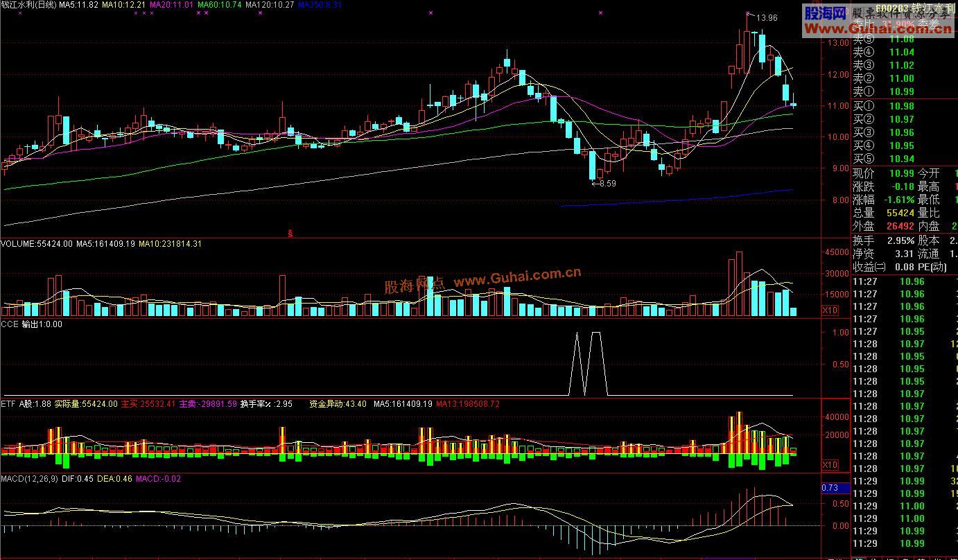Toggle the PE(动) dynamic PE label
The height and width of the screenshot is (560, 958).
(x=932, y=267)
